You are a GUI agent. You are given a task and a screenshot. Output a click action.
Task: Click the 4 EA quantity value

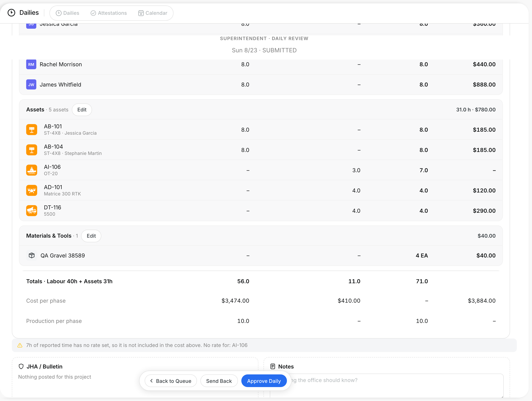pyautogui.click(x=422, y=256)
